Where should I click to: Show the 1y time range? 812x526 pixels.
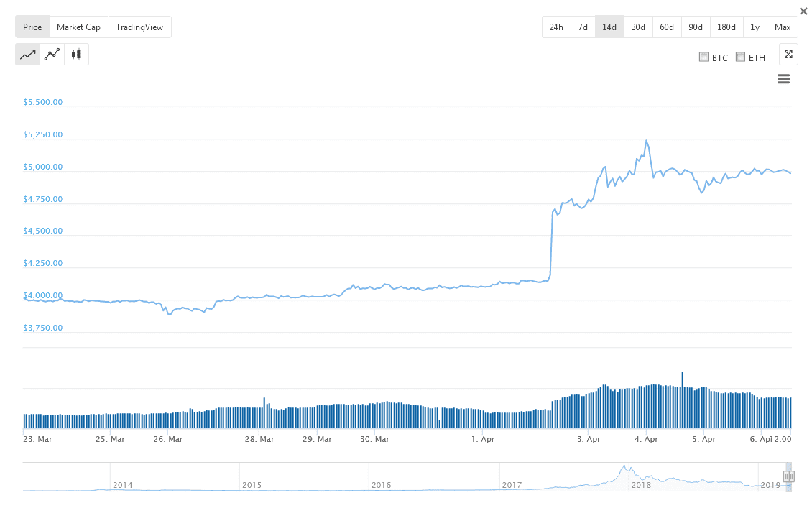point(755,27)
